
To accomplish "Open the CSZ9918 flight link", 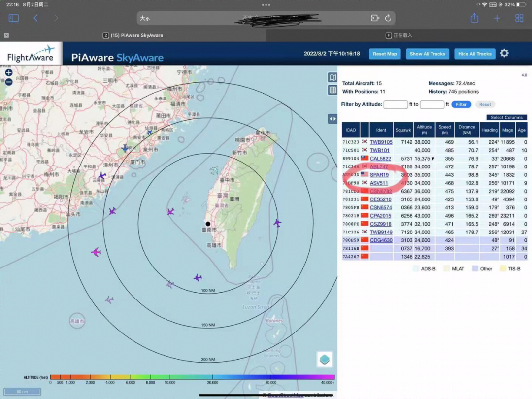I will pos(381,224).
